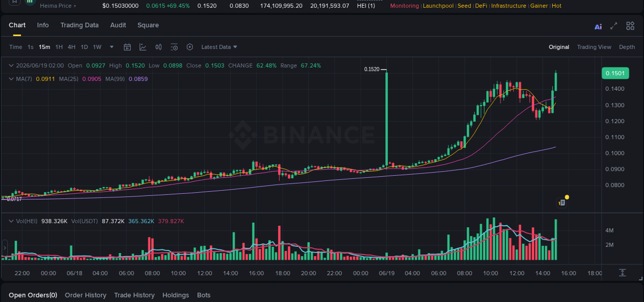Select the Trading View chart mode
This screenshot has height=302, width=644.
(594, 47)
